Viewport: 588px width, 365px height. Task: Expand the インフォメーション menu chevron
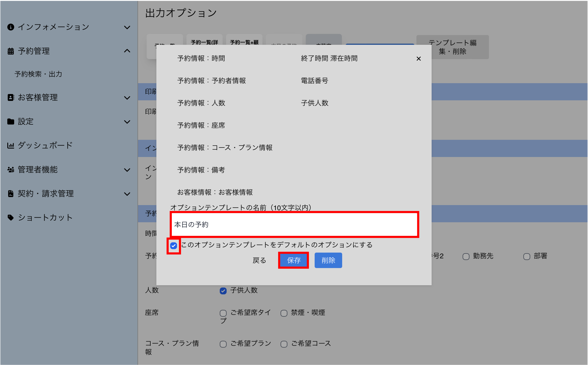tap(127, 27)
